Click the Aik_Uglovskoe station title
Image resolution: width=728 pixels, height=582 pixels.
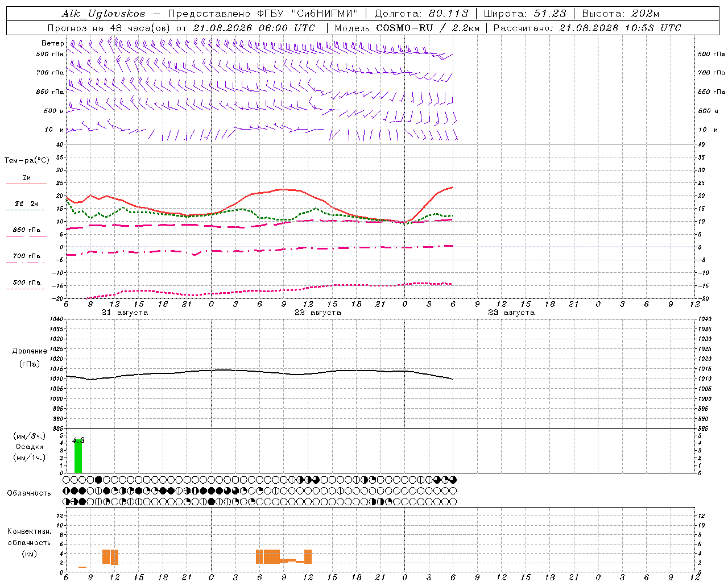coord(103,14)
